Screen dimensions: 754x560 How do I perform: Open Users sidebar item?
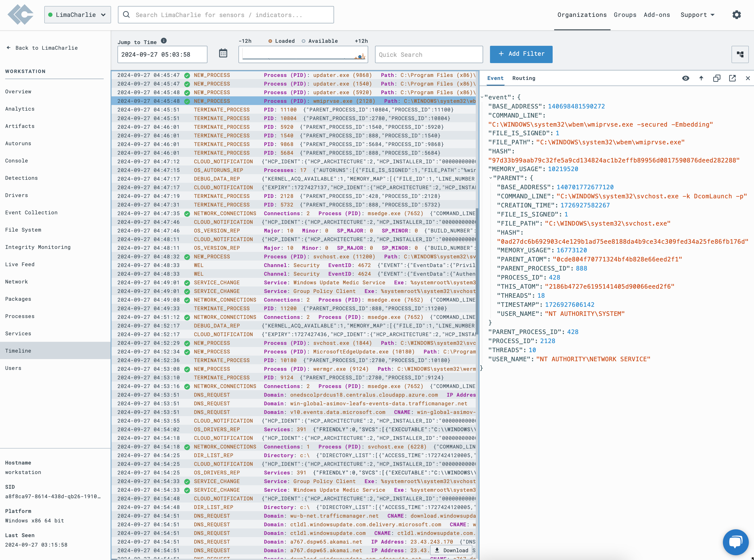point(55,368)
